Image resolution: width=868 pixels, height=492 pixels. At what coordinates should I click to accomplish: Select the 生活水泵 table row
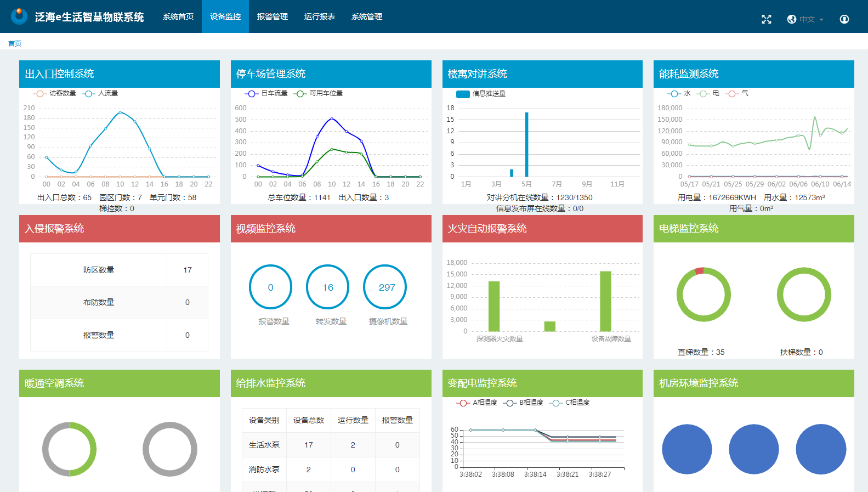click(x=331, y=445)
